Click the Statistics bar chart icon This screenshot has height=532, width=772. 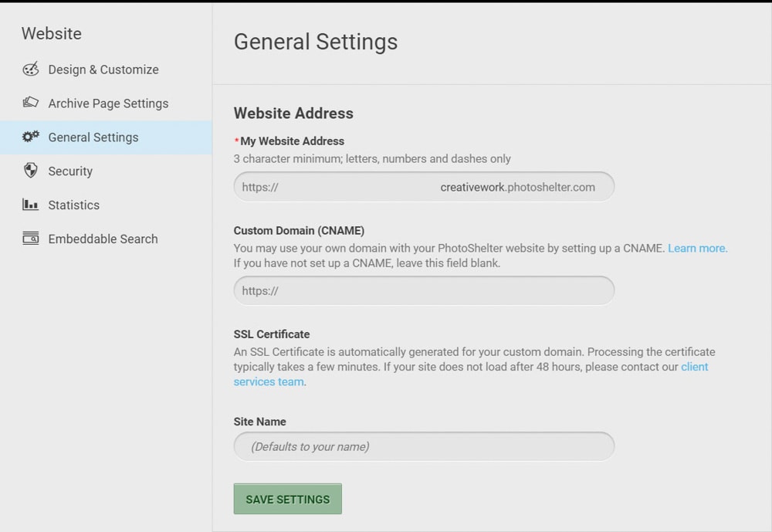(x=31, y=205)
